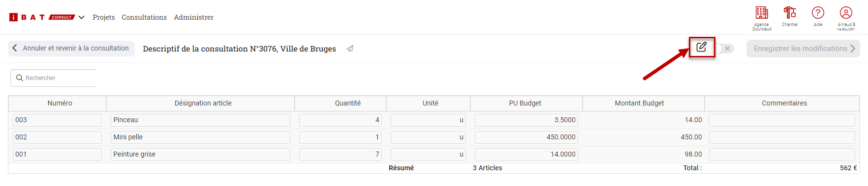
Task: Click the Commentaires field for article 003
Action: [782, 120]
